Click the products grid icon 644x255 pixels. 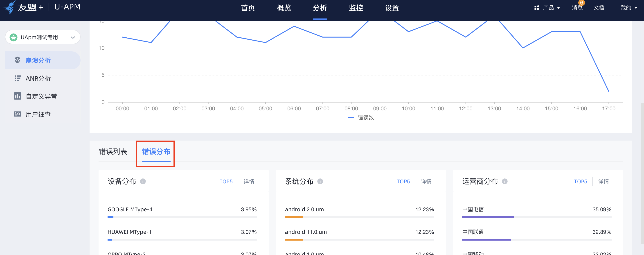(536, 8)
